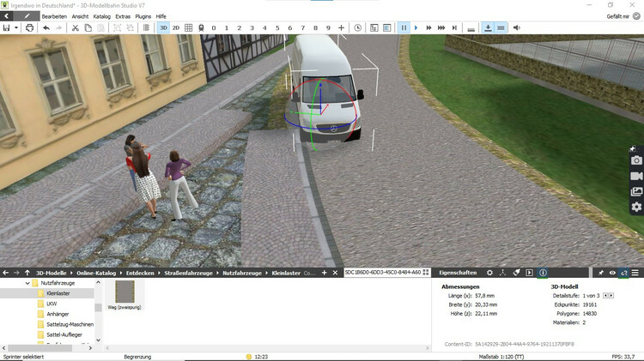Open the Katalog menu
Image resolution: width=644 pixels, height=361 pixels.
coord(103,16)
